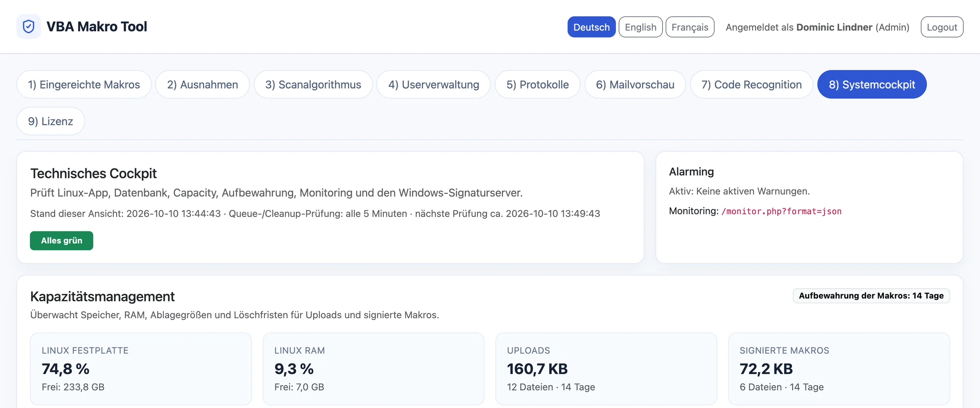980x408 pixels.
Task: Click the Signierte Makros value 72,2 KB
Action: (766, 369)
